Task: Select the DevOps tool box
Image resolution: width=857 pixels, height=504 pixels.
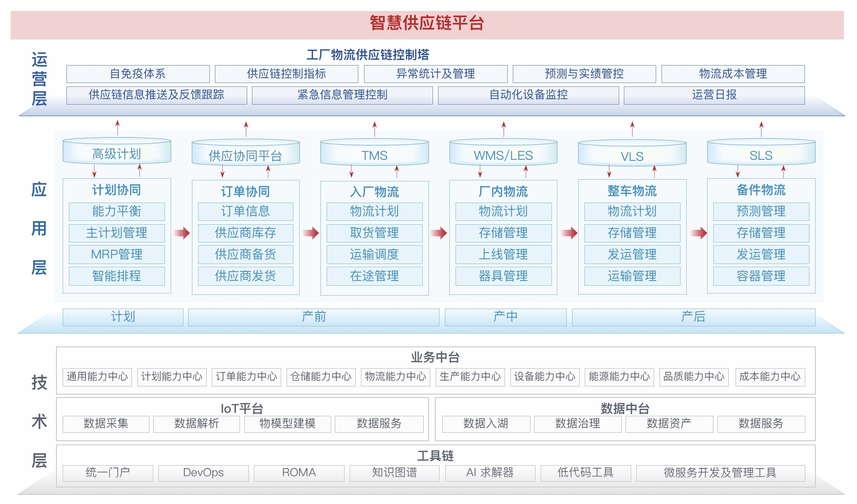Action: click(x=203, y=473)
